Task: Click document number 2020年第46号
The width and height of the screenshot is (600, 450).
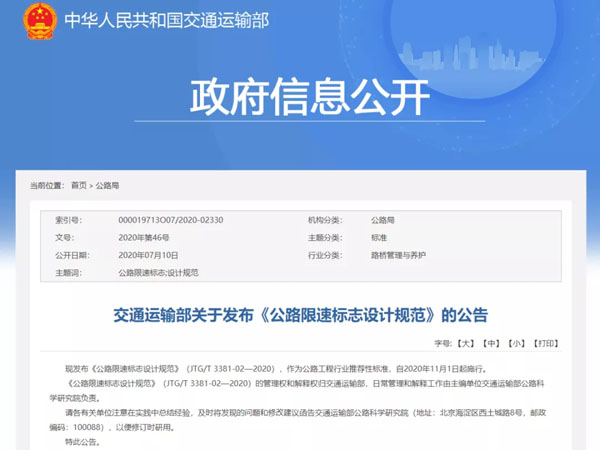Action: coord(143,237)
